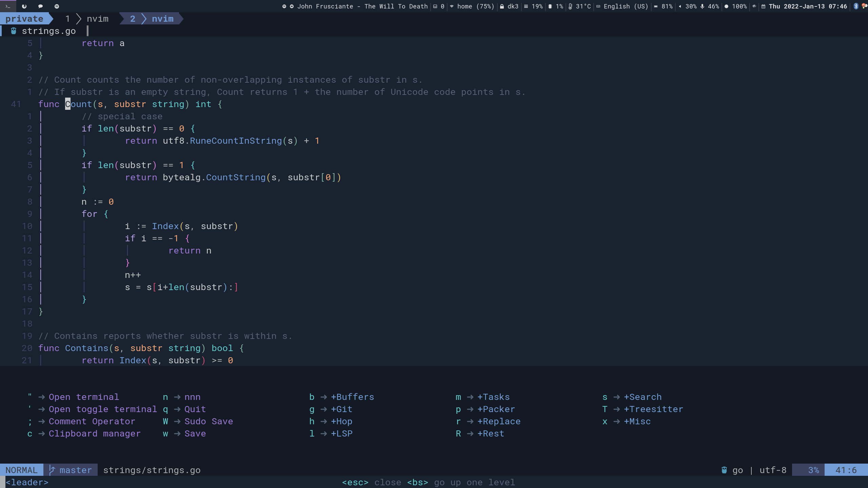Click the temperature thermometer icon
The height and width of the screenshot is (488, 868).
coord(570,6)
